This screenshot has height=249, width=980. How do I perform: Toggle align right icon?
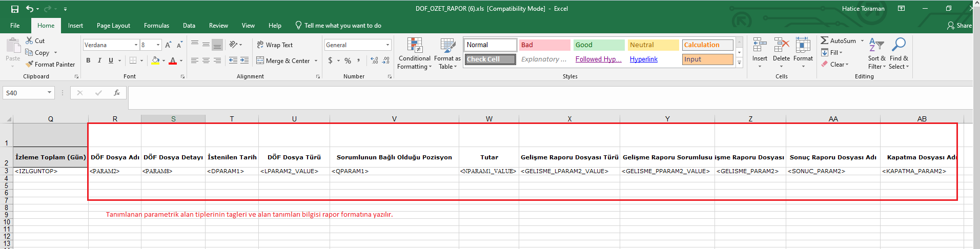[217, 60]
